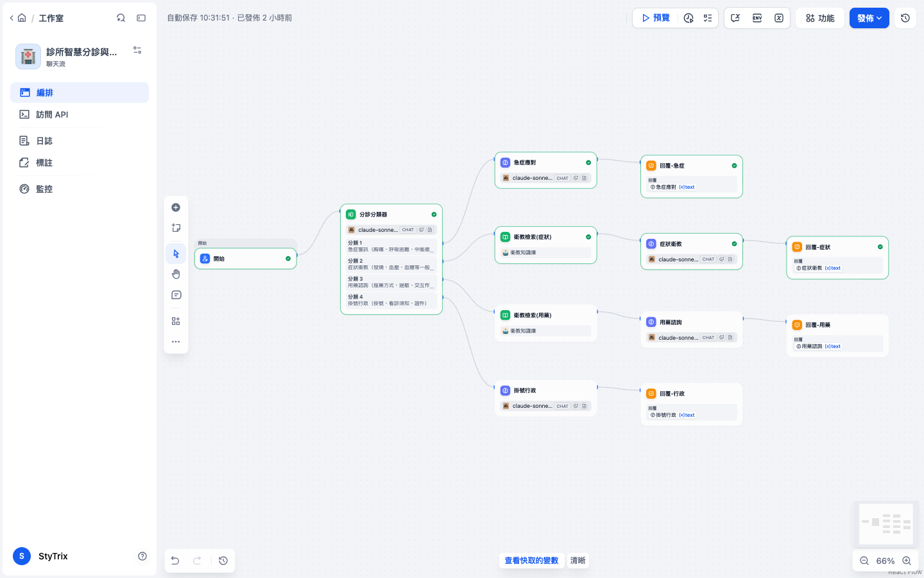The width and height of the screenshot is (924, 578).
Task: Open 監控 monitoring page
Action: pos(80,189)
